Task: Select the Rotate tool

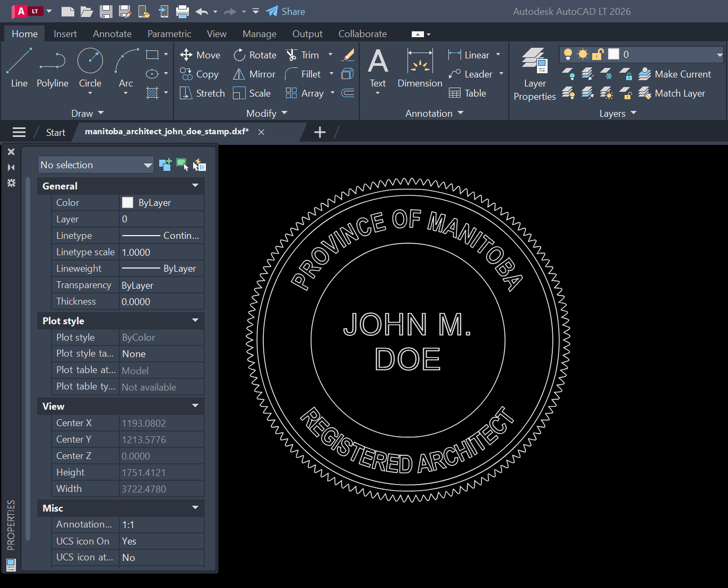Action: [255, 55]
